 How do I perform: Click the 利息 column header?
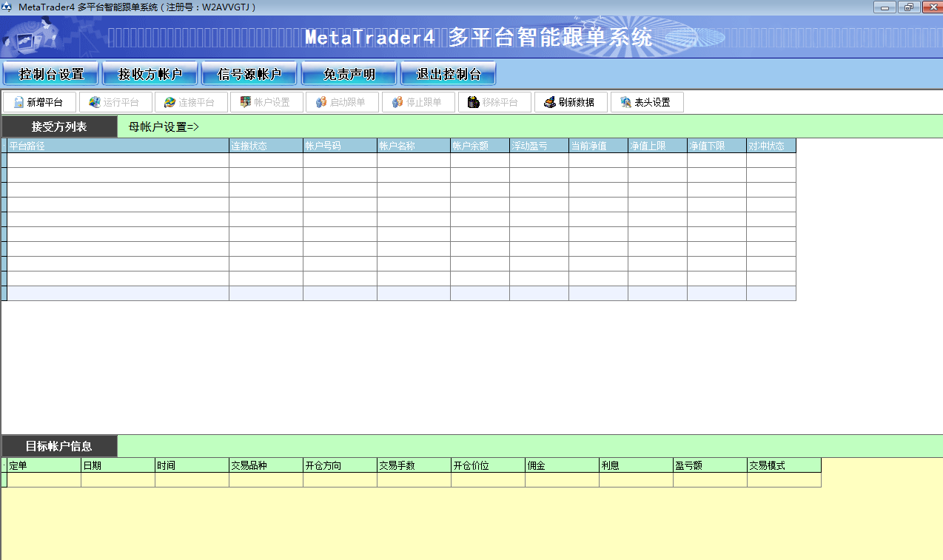[x=637, y=465]
